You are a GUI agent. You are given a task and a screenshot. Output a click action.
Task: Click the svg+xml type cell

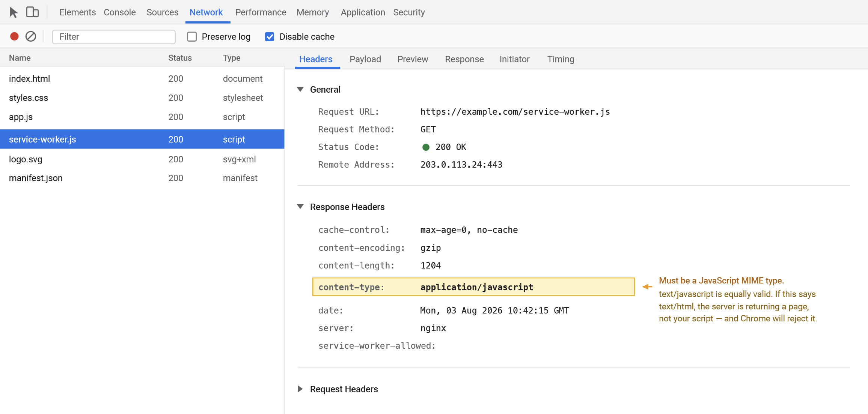(x=240, y=159)
